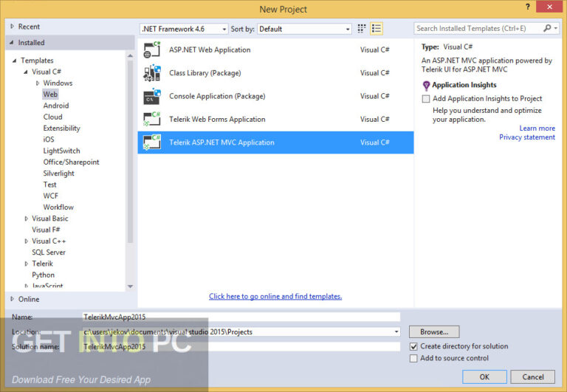
Task: Expand the Telerik node arrow
Action: [x=26, y=264]
